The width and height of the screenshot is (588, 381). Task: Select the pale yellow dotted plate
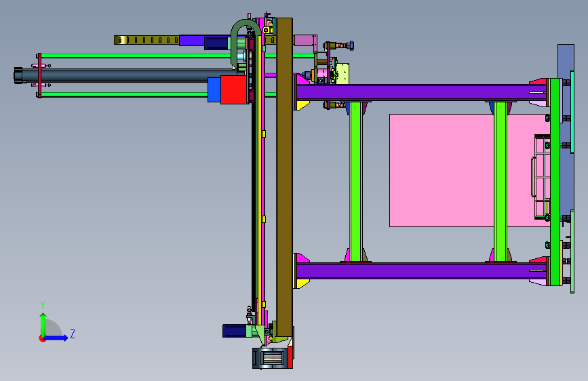click(342, 73)
